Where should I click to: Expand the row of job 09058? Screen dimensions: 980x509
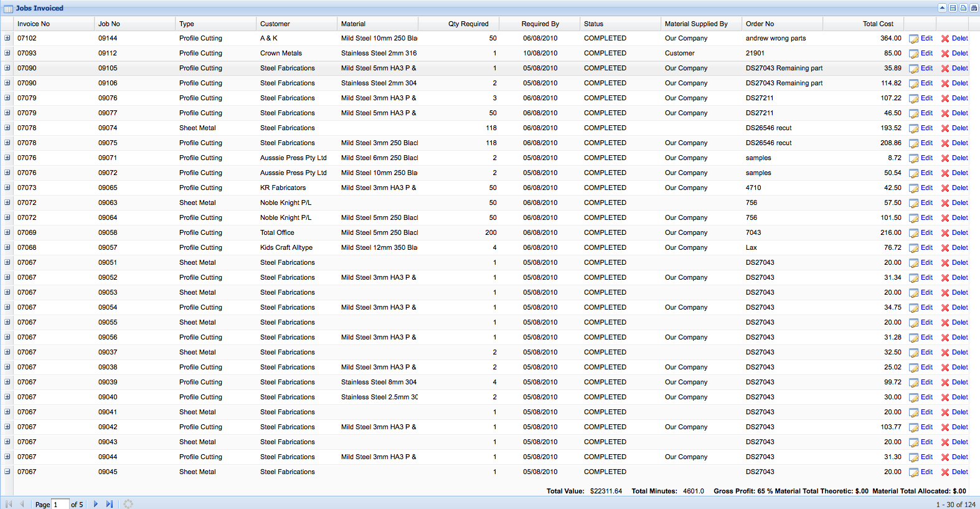point(7,232)
